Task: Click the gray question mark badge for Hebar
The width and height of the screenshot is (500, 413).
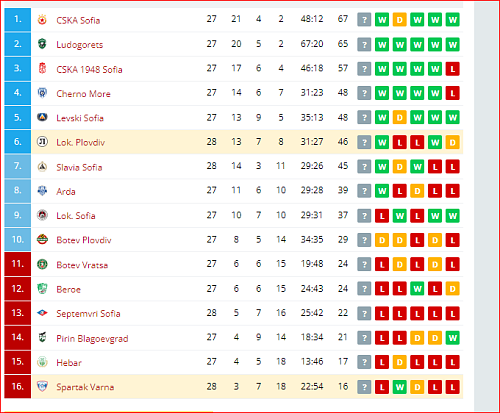Action: (364, 362)
